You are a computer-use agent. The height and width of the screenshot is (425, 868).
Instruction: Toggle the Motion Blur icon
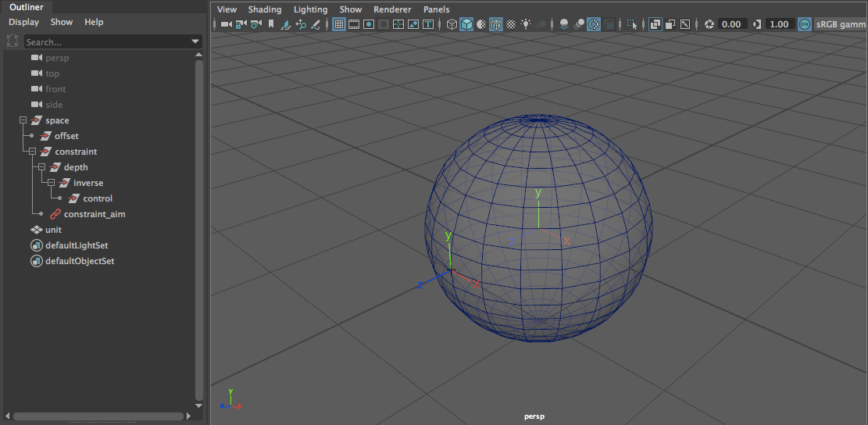coord(579,24)
